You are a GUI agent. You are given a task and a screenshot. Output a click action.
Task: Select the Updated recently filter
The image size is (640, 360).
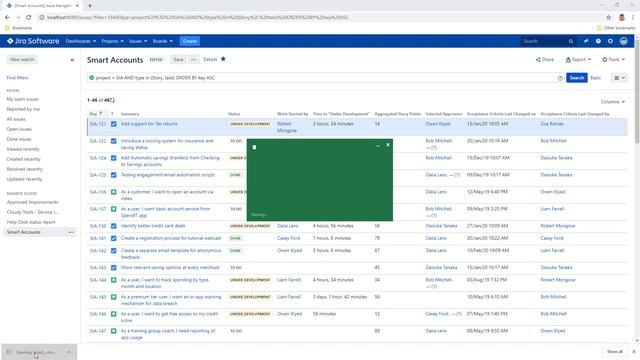tap(24, 179)
